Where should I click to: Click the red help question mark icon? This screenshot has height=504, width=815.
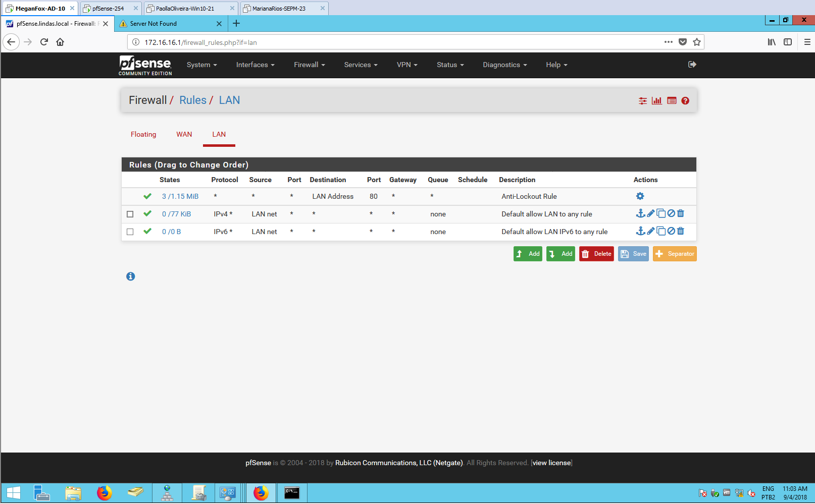685,101
